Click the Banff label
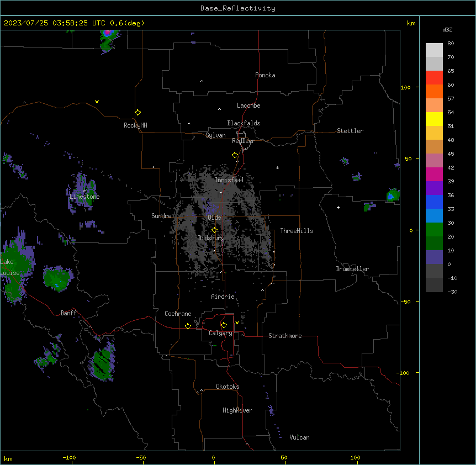Image resolution: width=476 pixels, height=465 pixels. [x=68, y=313]
